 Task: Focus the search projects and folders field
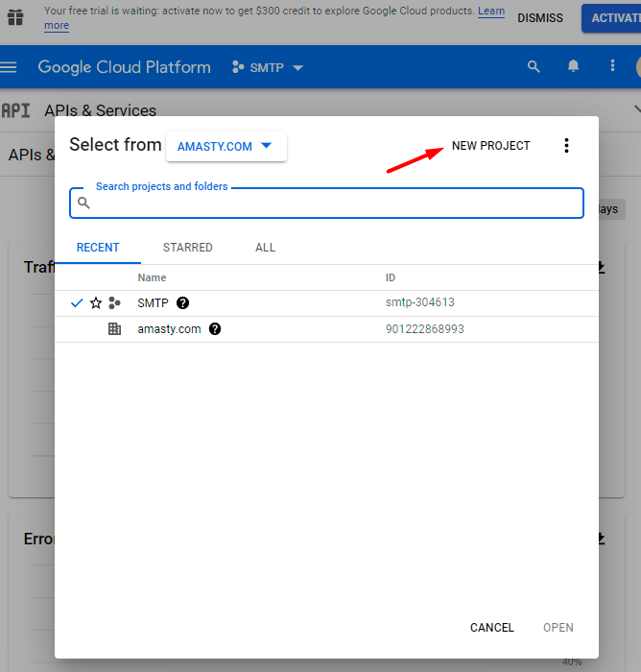point(326,204)
